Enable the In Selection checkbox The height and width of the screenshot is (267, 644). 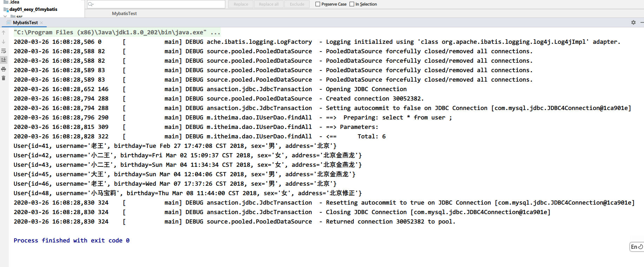pos(352,4)
